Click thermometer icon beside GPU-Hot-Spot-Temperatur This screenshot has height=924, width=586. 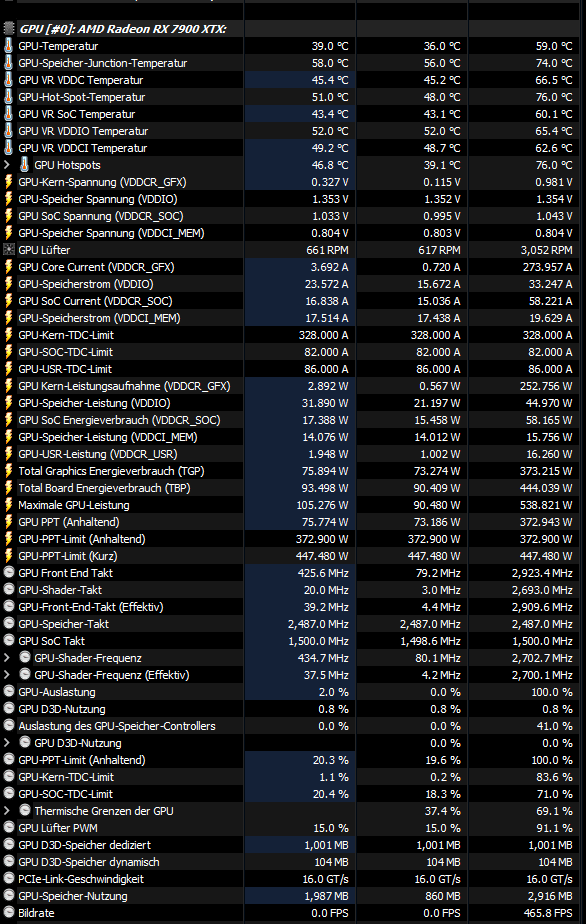pyautogui.click(x=8, y=97)
